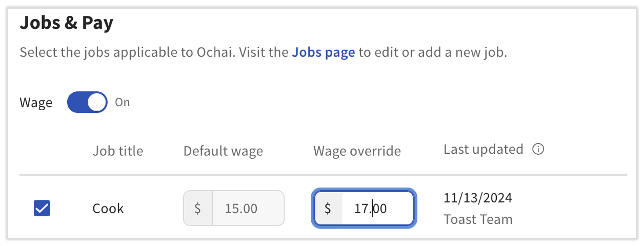The width and height of the screenshot is (644, 246).
Task: Click the Default wage column header
Action: point(223,151)
